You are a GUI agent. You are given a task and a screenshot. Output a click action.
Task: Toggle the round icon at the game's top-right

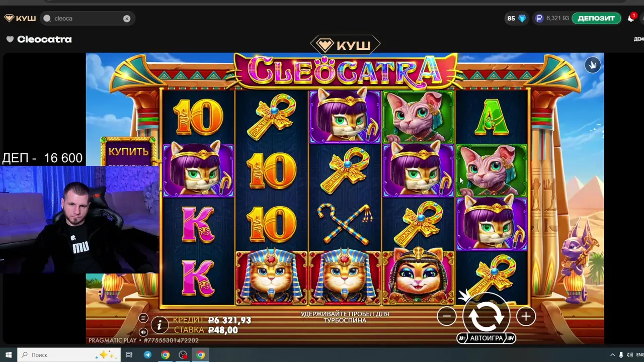click(593, 65)
